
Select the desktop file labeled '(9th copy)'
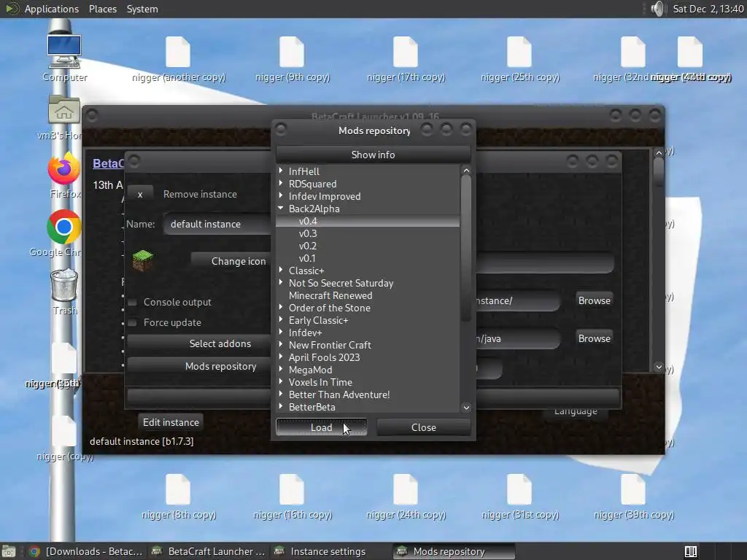coord(292,52)
